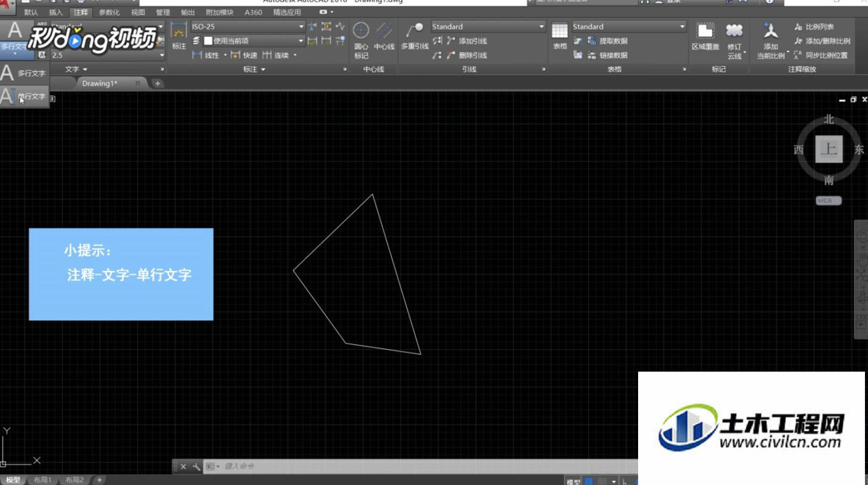Image resolution: width=868 pixels, height=485 pixels.
Task: Click the AutoCAD application menu button
Action: [7, 5]
